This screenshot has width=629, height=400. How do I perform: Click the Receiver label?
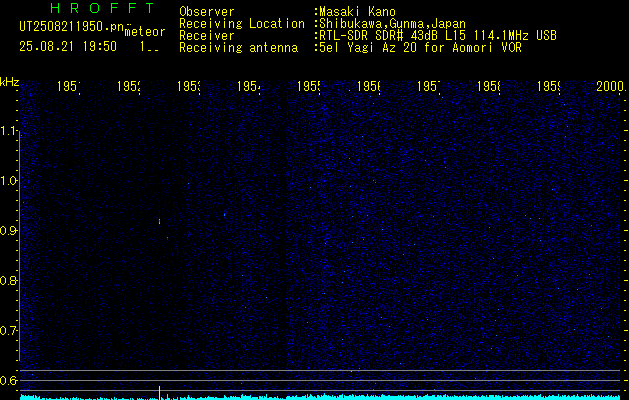pos(207,36)
